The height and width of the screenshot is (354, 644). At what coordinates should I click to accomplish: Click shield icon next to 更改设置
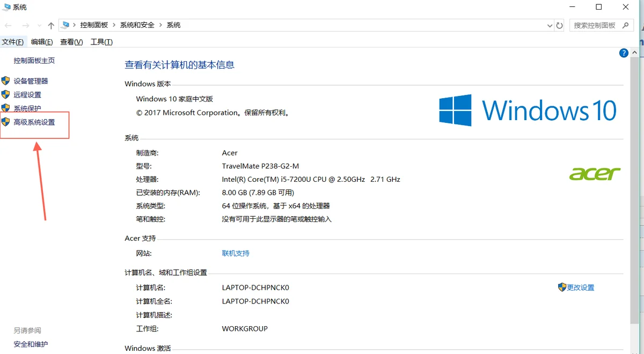click(562, 287)
